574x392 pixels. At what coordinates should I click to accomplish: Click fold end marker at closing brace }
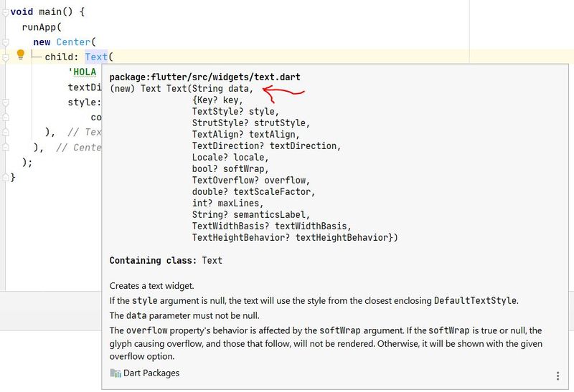click(x=5, y=177)
